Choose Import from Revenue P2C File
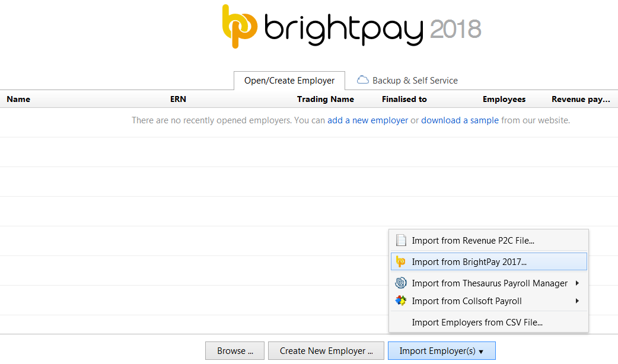Image resolution: width=618 pixels, height=364 pixels. tap(489, 240)
